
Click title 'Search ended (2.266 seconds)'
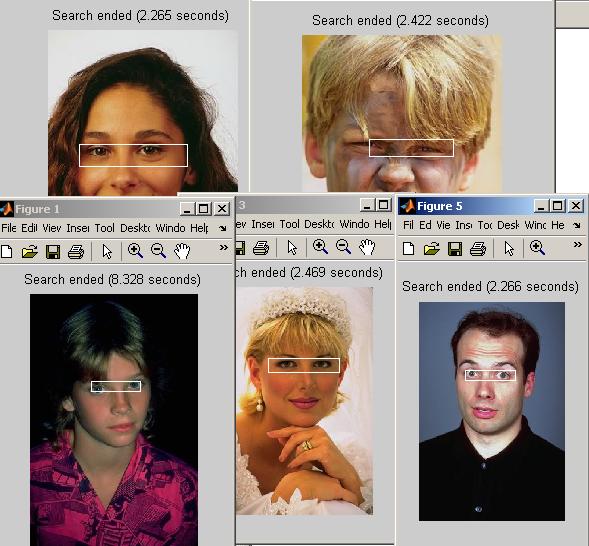pyautogui.click(x=490, y=287)
